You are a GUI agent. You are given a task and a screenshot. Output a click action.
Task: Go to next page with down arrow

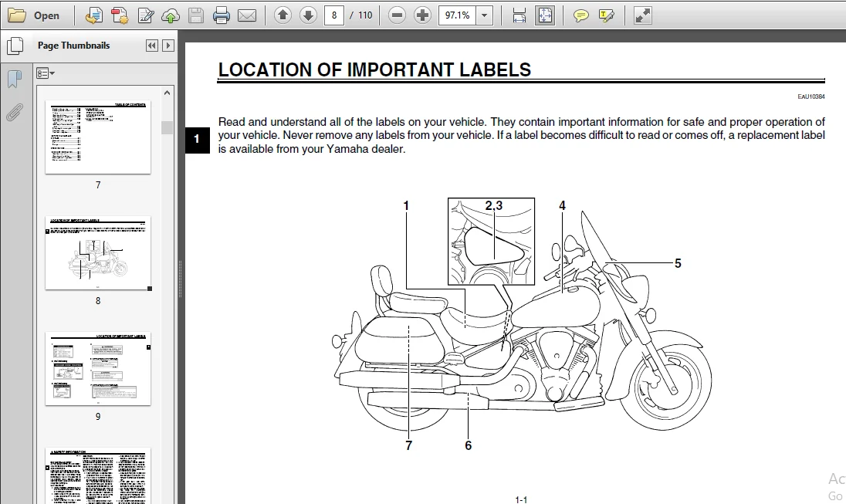click(308, 15)
